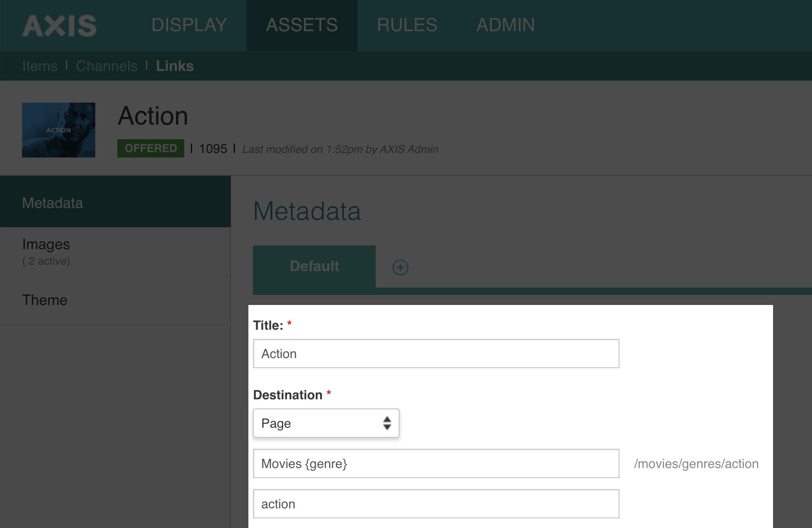This screenshot has height=528, width=812.
Task: Focus the Title input field
Action: point(436,354)
